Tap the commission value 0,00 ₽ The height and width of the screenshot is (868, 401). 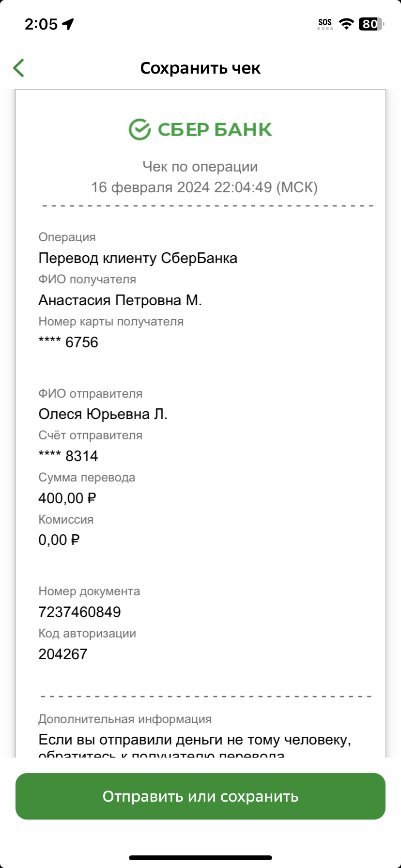pyautogui.click(x=59, y=540)
